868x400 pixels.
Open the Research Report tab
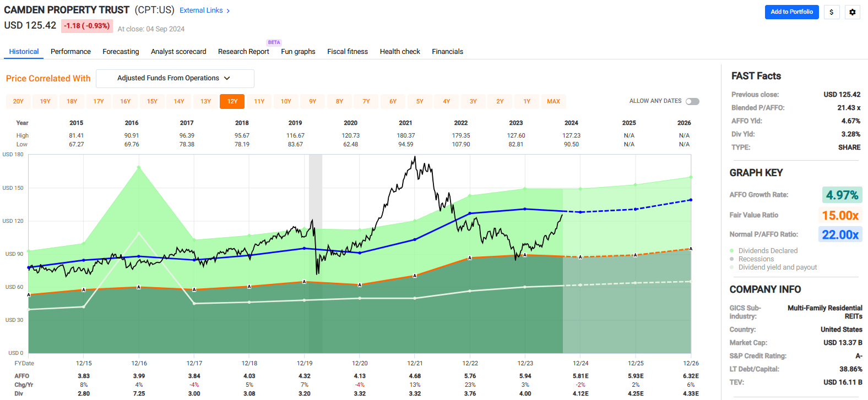pos(243,52)
